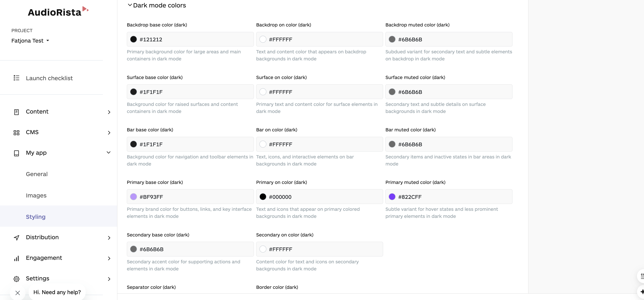The image size is (644, 300).
Task: Open the 'Hi. Need any help?' chat bubble
Action: click(57, 292)
